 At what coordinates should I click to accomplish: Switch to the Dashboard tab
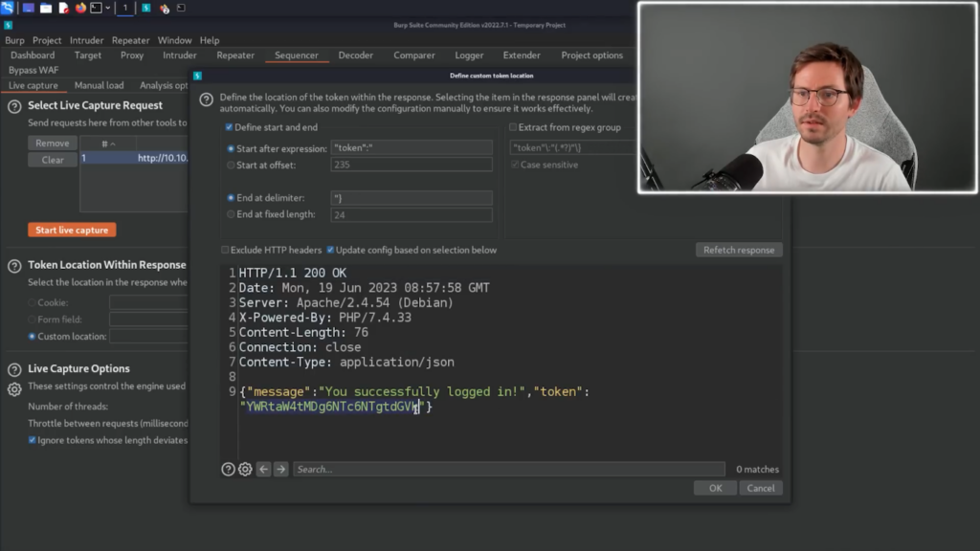(33, 55)
